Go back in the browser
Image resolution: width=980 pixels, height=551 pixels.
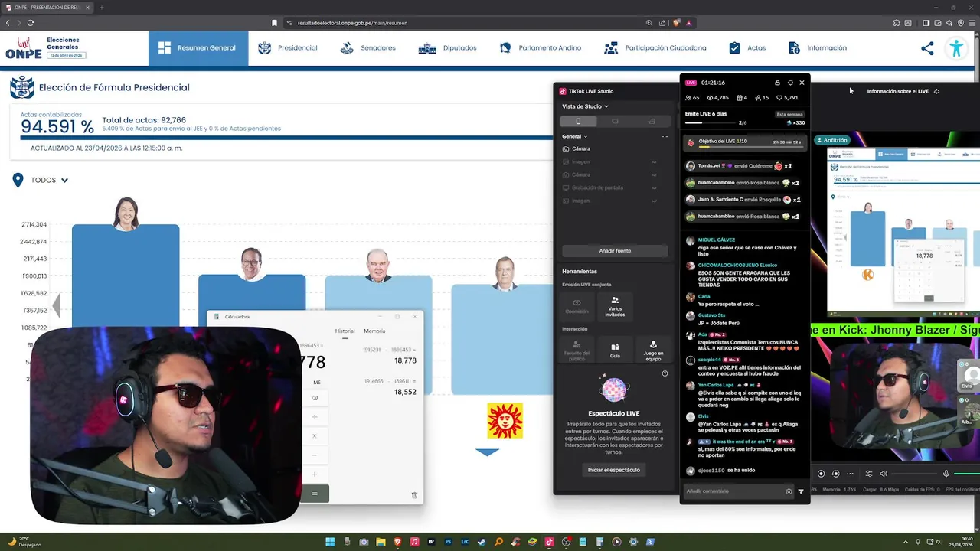tap(8, 23)
